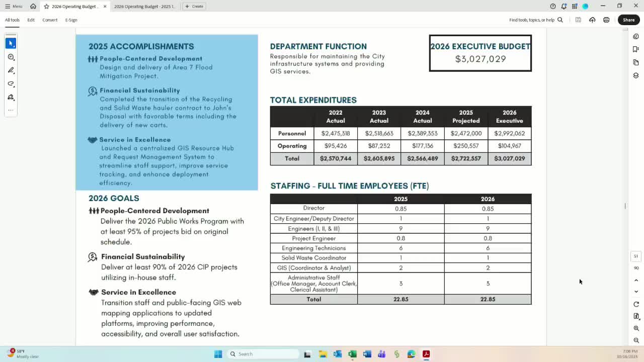Open the Layers panel

click(x=636, y=75)
